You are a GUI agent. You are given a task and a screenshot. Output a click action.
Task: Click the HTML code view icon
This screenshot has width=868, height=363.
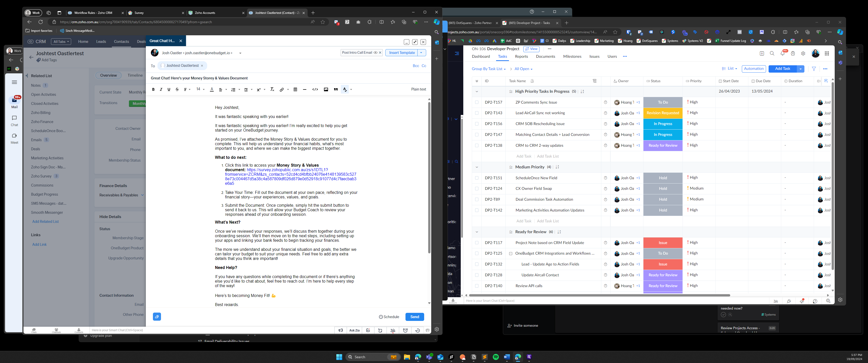point(315,89)
